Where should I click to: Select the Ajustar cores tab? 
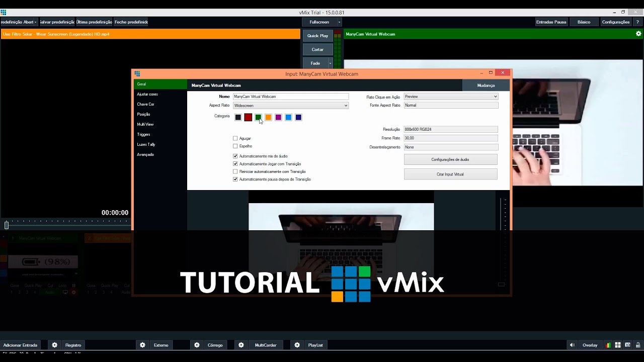[147, 94]
